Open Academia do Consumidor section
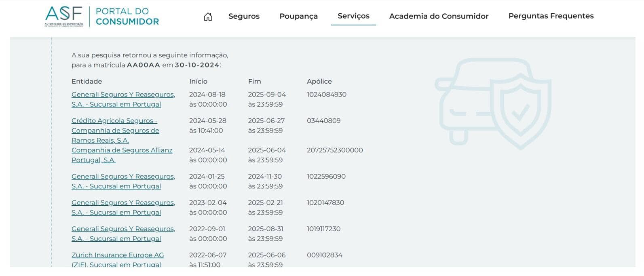644x276 pixels. click(439, 16)
